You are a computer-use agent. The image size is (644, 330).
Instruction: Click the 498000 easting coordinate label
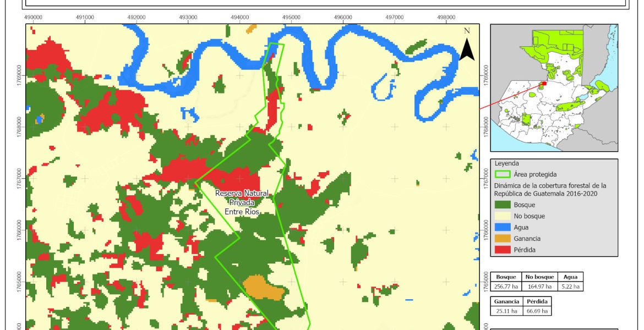(445, 17)
